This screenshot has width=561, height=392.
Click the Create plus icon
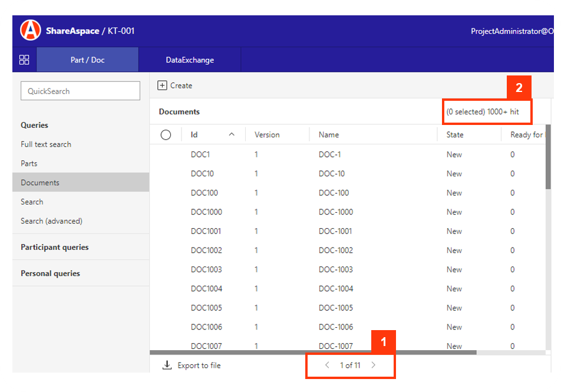click(162, 85)
